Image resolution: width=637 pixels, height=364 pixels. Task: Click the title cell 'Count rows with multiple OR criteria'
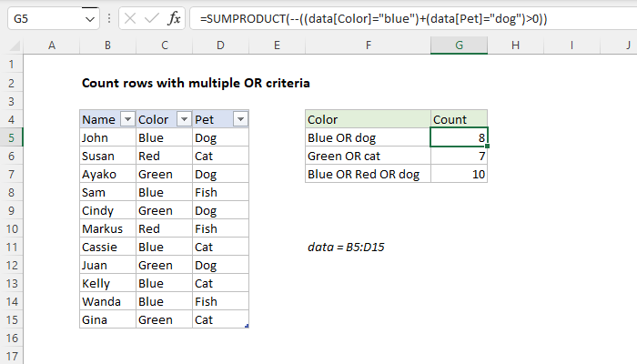coord(196,83)
